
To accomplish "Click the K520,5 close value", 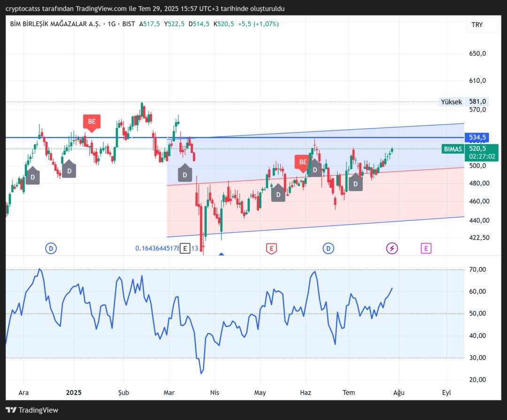I will (223, 24).
